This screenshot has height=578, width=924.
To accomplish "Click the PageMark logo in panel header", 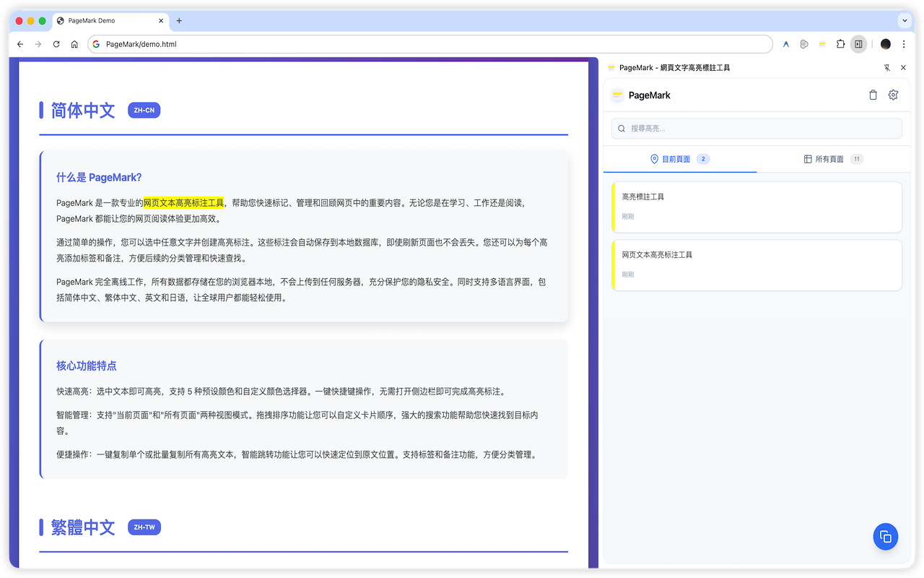I will coord(617,95).
